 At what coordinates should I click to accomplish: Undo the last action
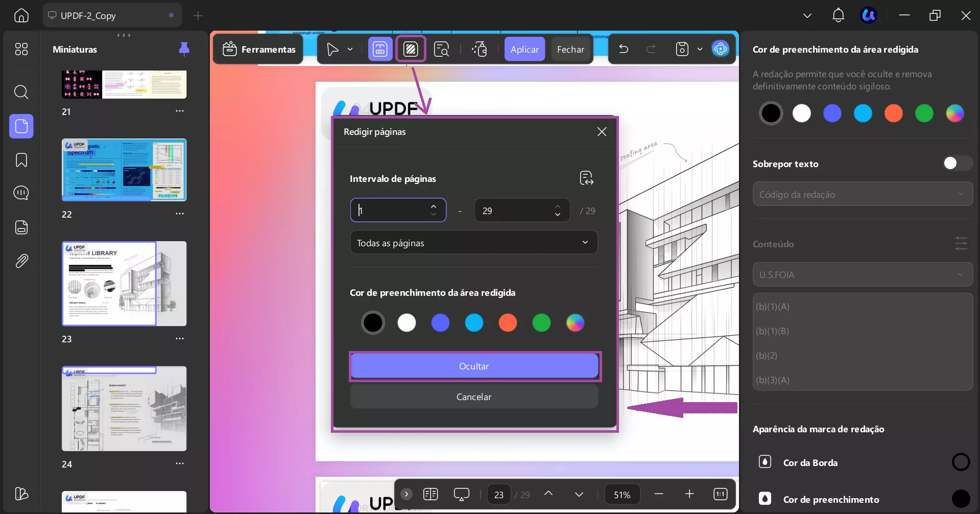click(x=624, y=49)
